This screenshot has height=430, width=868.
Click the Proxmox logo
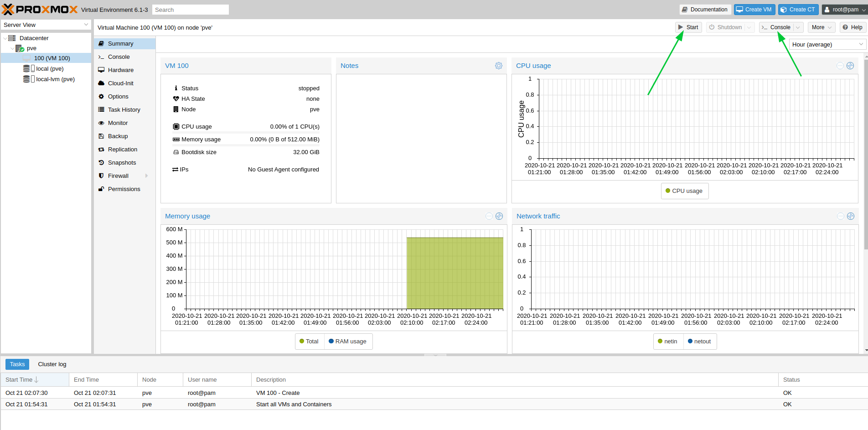tap(40, 9)
